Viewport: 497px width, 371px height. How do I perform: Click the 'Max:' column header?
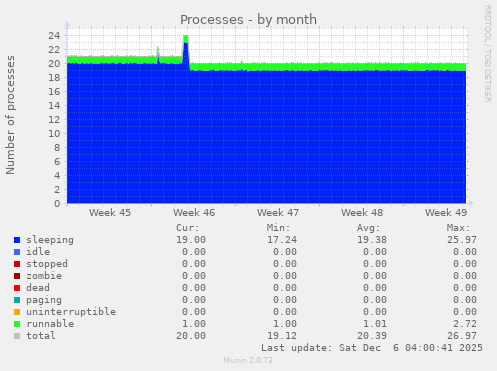(458, 228)
